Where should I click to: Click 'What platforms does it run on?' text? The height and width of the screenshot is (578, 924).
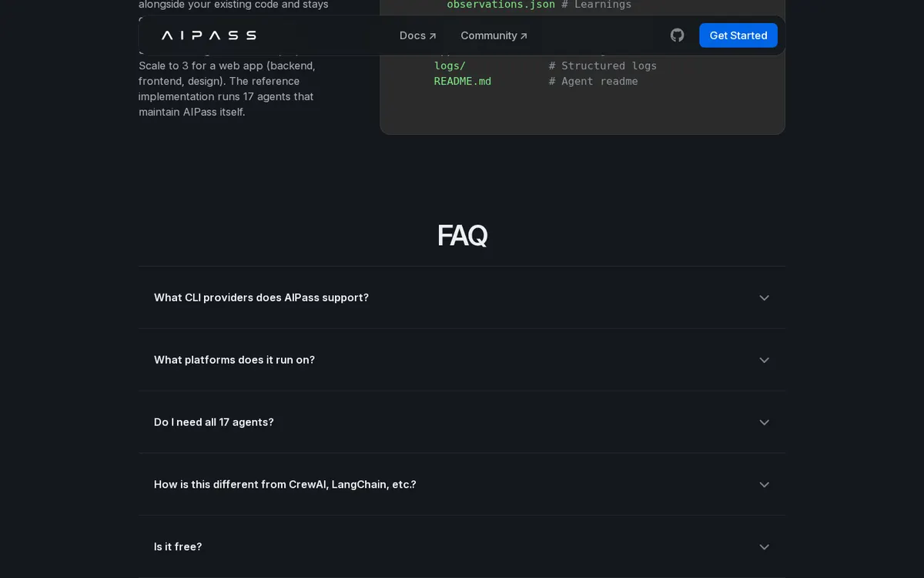click(x=234, y=360)
